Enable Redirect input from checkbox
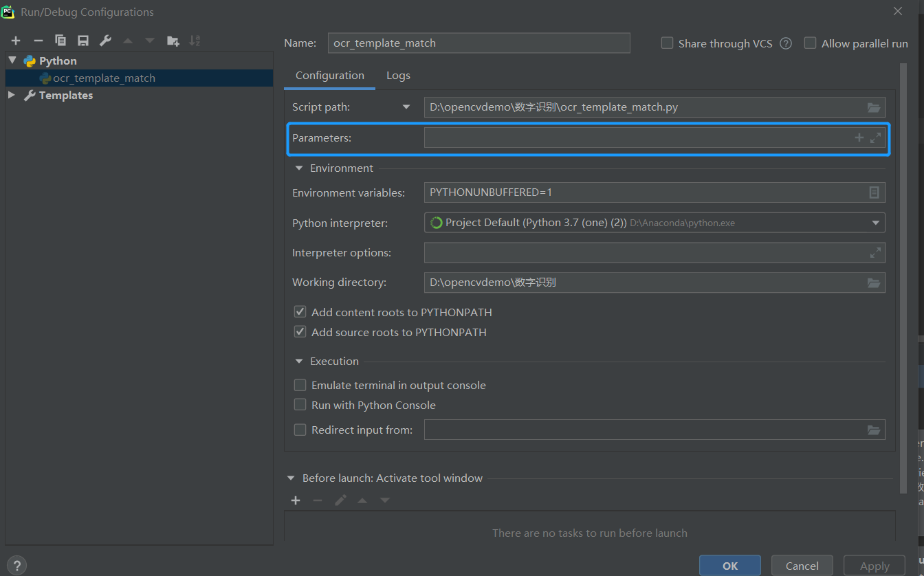Viewport: 924px width, 576px height. tap(300, 430)
